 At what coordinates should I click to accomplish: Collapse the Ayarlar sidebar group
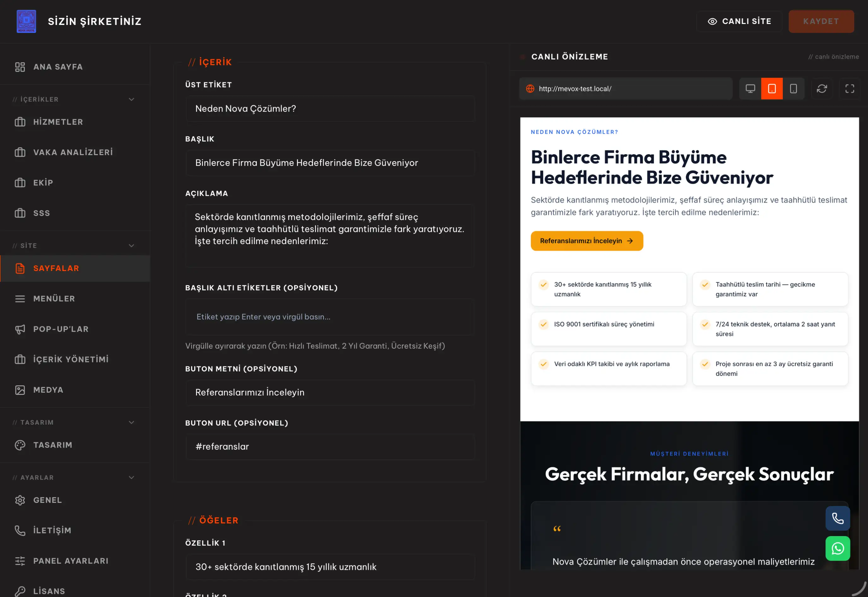pyautogui.click(x=131, y=477)
